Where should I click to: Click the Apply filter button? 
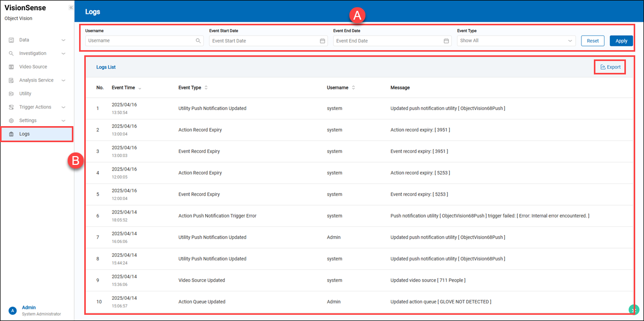621,41
